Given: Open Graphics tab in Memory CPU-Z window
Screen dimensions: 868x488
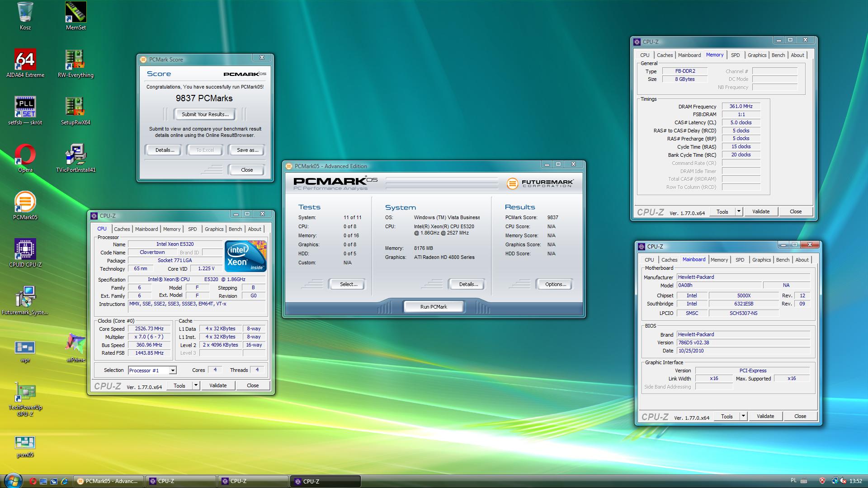Looking at the screenshot, I should pos(757,55).
